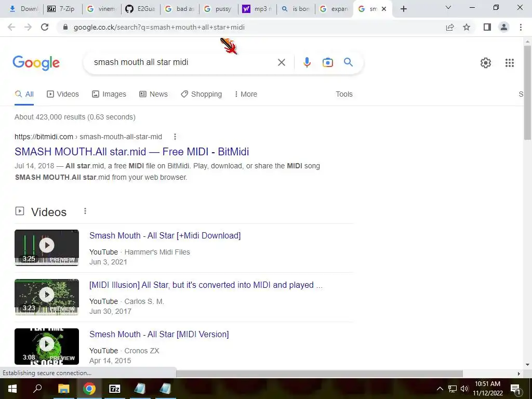This screenshot has height=399, width=532.
Task: Expand the More search filters
Action: pyautogui.click(x=246, y=94)
